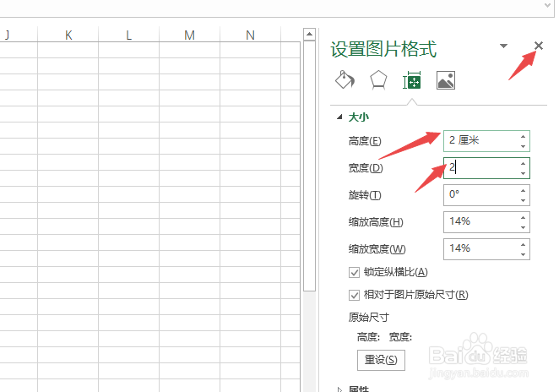Screen dimensions: 559x392
Task: Open the Effects pentagon tab icon
Action: pos(378,80)
